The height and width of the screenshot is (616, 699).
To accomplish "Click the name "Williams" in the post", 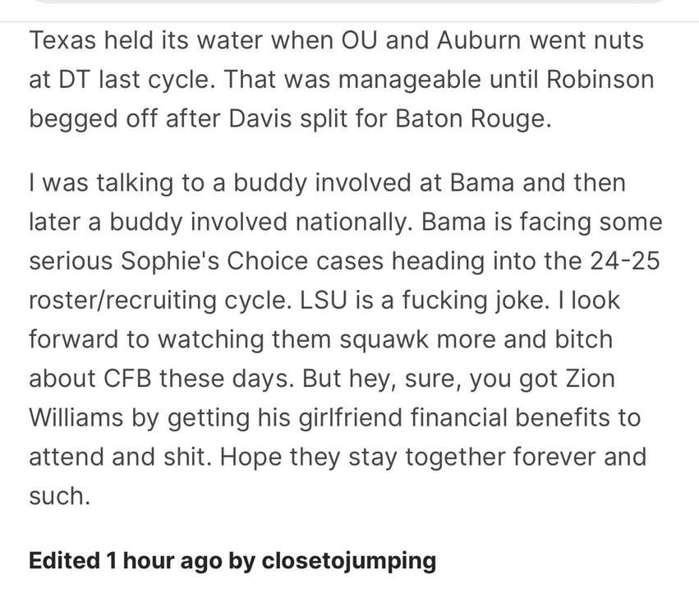I will point(80,418).
